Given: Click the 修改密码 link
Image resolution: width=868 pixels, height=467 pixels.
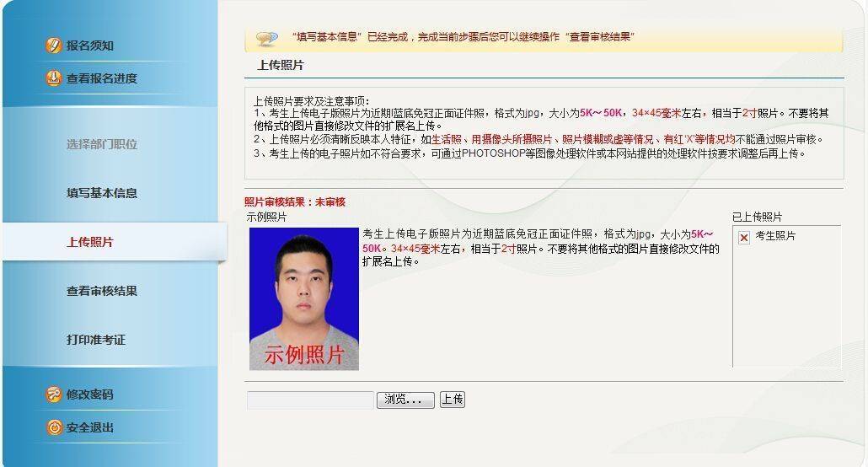Looking at the screenshot, I should click(89, 395).
